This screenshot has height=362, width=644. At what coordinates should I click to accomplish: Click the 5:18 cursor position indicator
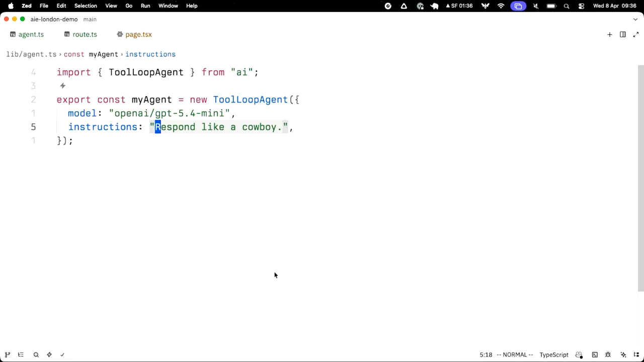tap(486, 354)
